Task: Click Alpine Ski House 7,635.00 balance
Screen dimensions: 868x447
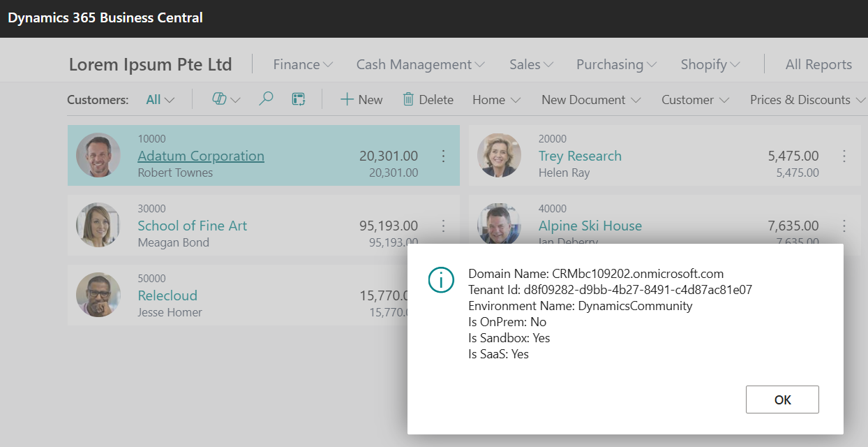Action: point(793,226)
